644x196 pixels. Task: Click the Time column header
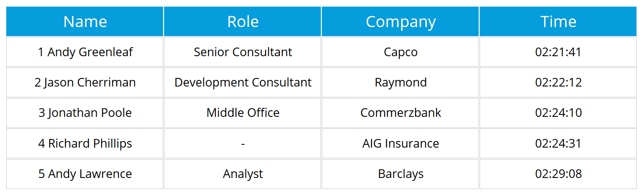[558, 22]
